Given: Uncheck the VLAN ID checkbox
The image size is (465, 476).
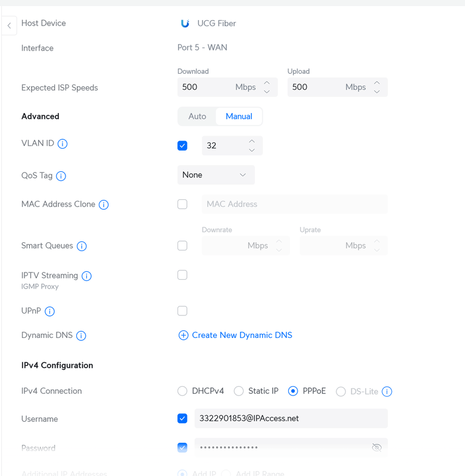Looking at the screenshot, I should tap(182, 146).
